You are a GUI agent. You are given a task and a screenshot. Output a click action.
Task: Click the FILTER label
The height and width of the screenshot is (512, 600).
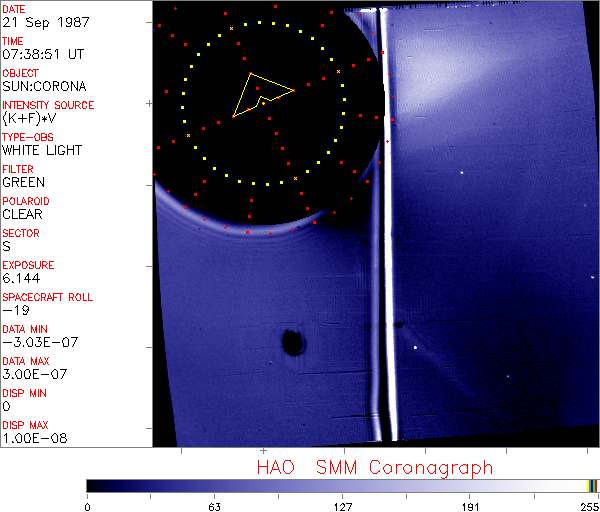pyautogui.click(x=18, y=169)
